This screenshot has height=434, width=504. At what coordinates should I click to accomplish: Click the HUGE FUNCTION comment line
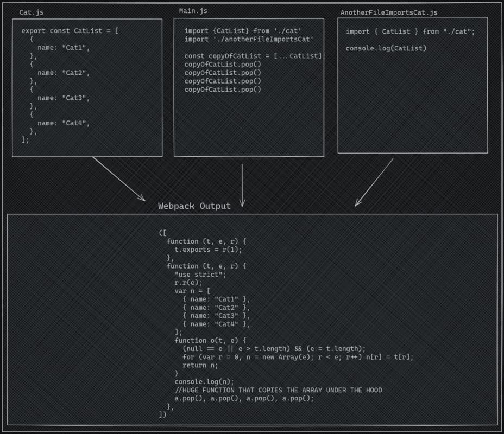pos(278,390)
